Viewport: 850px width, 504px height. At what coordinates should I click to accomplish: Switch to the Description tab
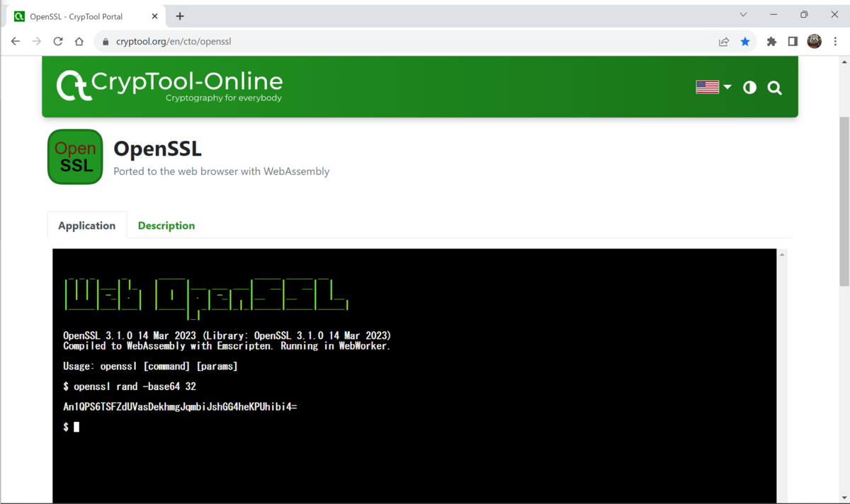[x=166, y=225]
